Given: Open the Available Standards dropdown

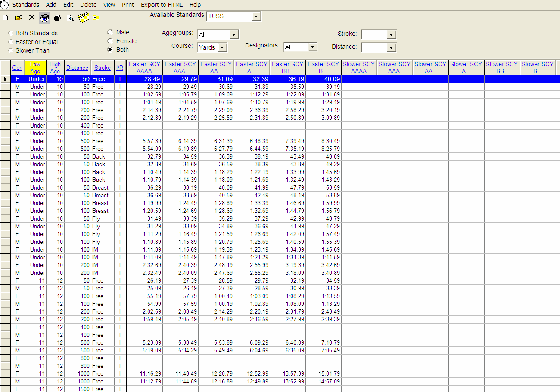Looking at the screenshot, I should tap(257, 16).
